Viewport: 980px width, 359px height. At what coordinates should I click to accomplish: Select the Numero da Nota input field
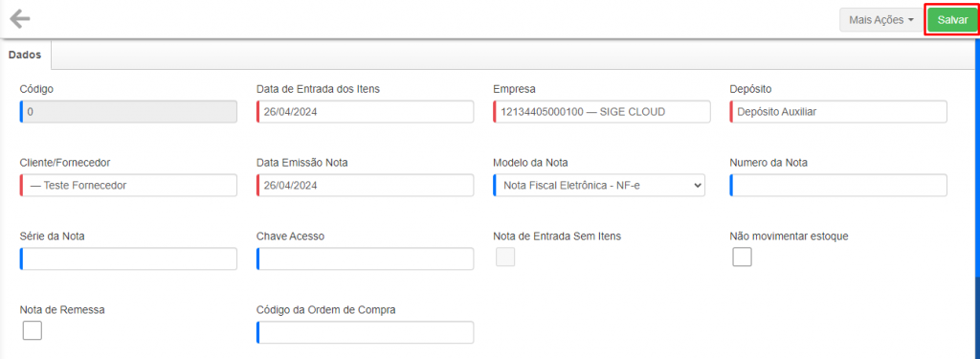point(838,185)
